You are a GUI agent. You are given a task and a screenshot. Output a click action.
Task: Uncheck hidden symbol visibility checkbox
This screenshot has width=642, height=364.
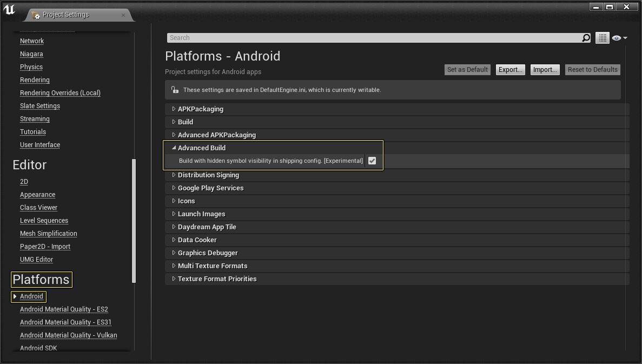372,161
